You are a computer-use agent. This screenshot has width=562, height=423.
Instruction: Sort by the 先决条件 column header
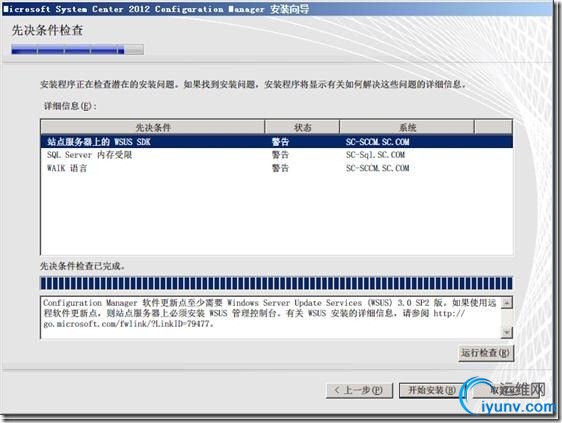[x=153, y=127]
